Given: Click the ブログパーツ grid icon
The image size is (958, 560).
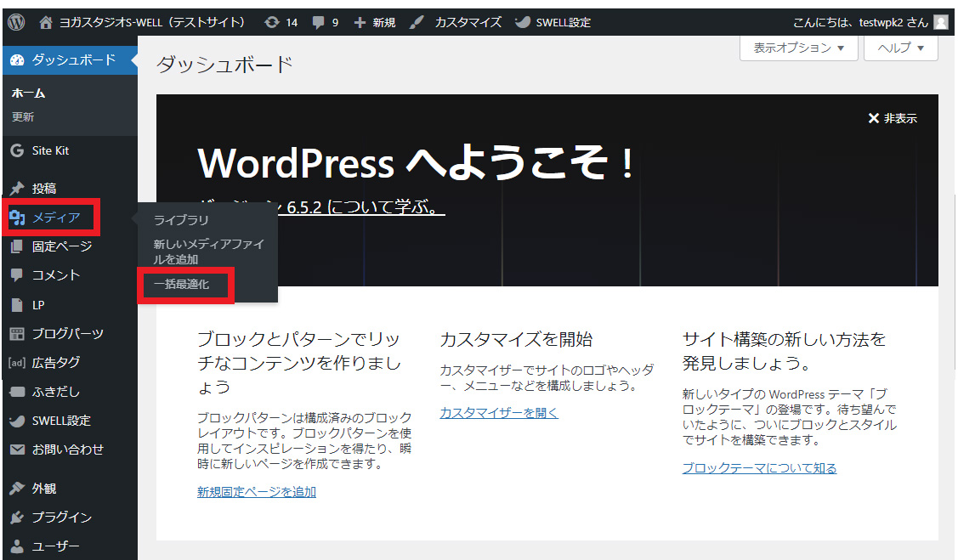Looking at the screenshot, I should [x=17, y=333].
